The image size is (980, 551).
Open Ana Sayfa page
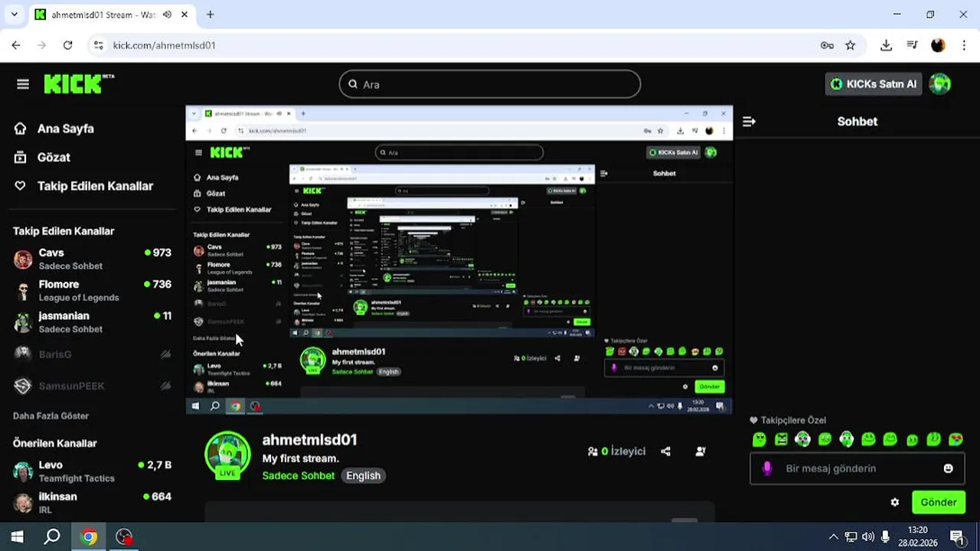pos(65,129)
